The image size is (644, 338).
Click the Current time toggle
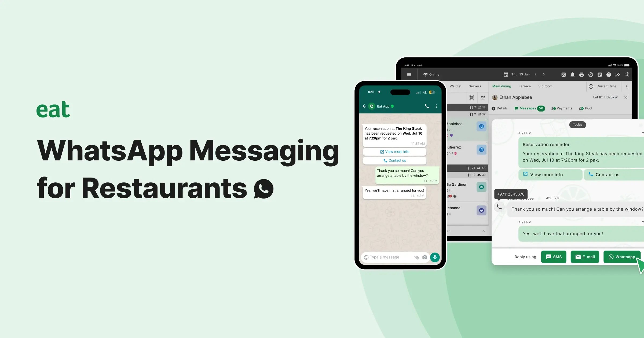click(603, 86)
